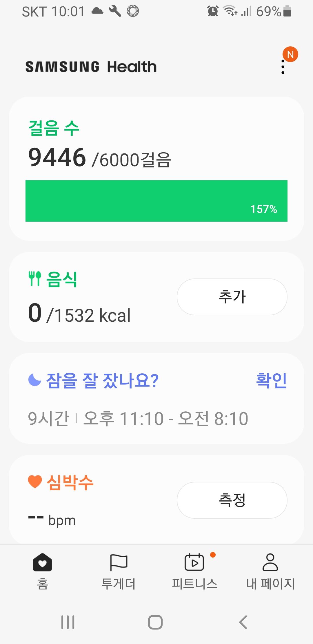
Task: Tap the fork and knife food icon
Action: 35,278
